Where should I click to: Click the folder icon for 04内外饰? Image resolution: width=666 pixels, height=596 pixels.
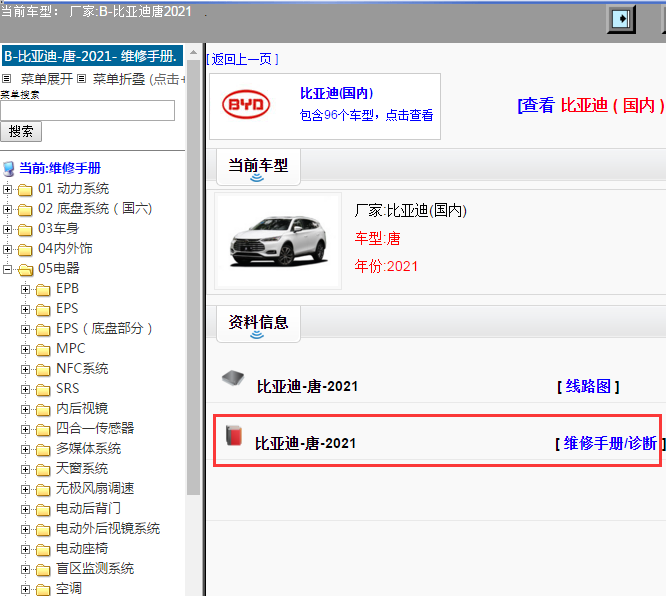25,249
